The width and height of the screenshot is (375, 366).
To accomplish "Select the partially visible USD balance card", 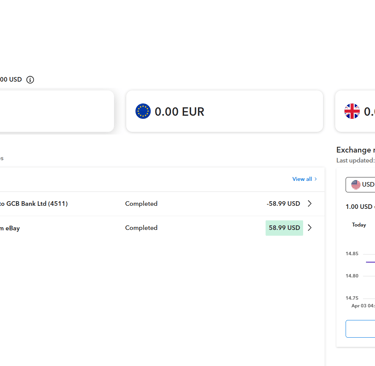I will (56, 111).
